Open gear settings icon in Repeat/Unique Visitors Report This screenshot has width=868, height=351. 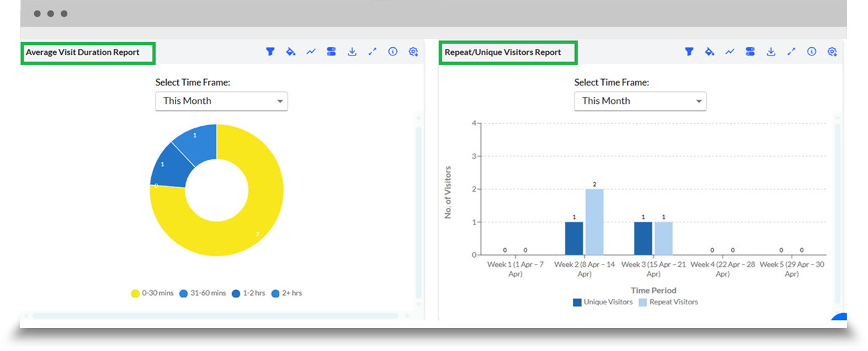[832, 52]
